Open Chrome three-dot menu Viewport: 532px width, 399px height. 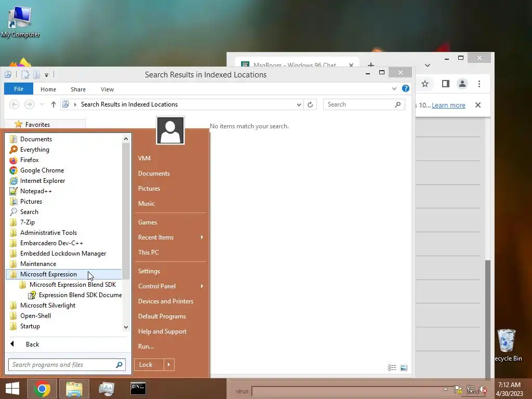click(479, 84)
